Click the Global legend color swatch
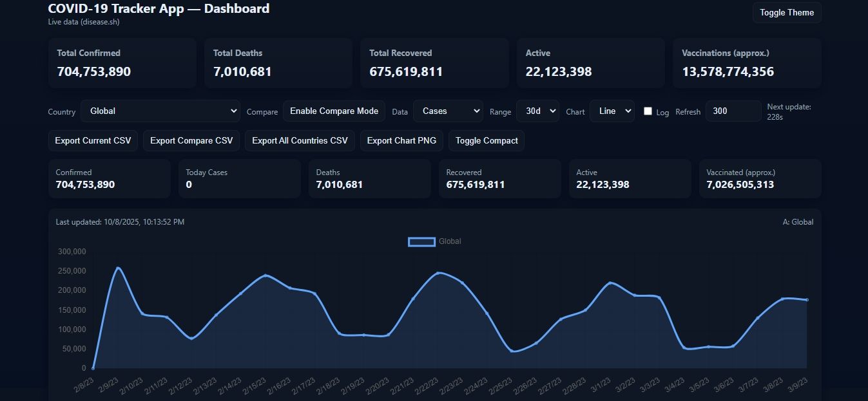The width and height of the screenshot is (868, 401). (421, 242)
